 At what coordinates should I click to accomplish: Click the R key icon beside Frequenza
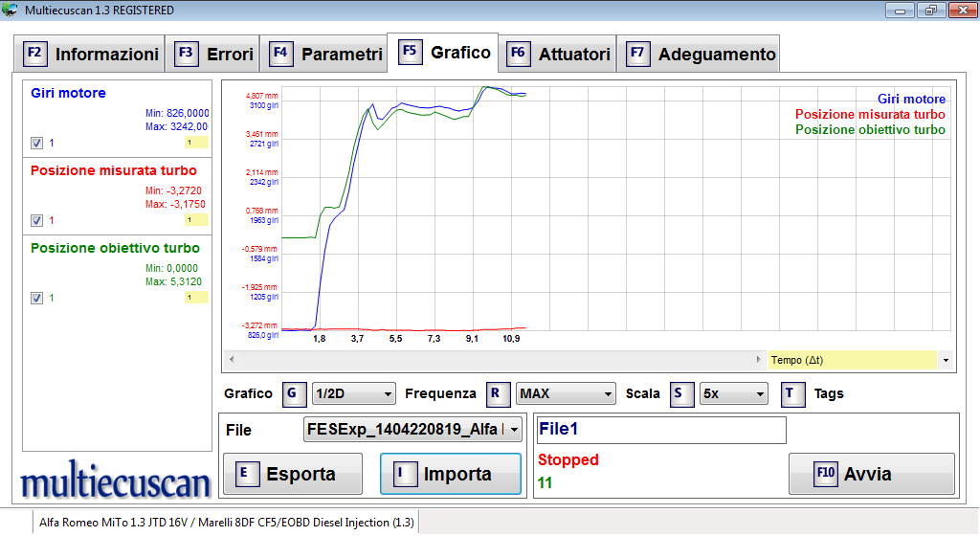[x=495, y=393]
